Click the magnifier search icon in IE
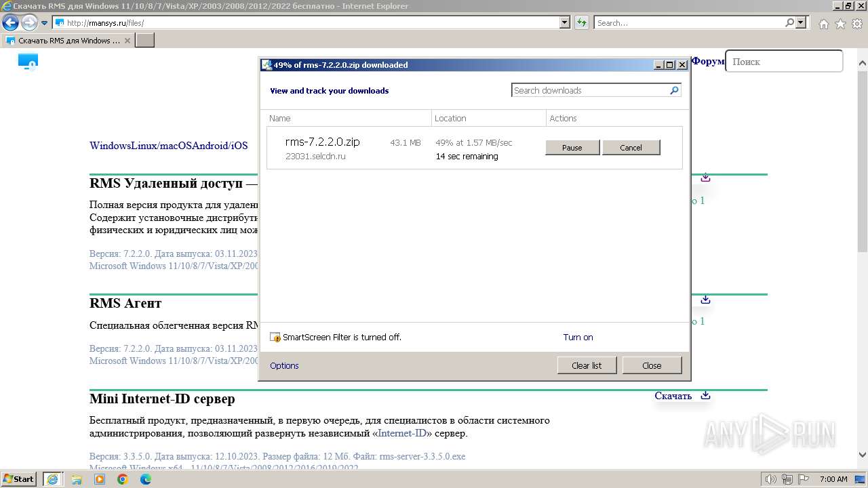 789,22
